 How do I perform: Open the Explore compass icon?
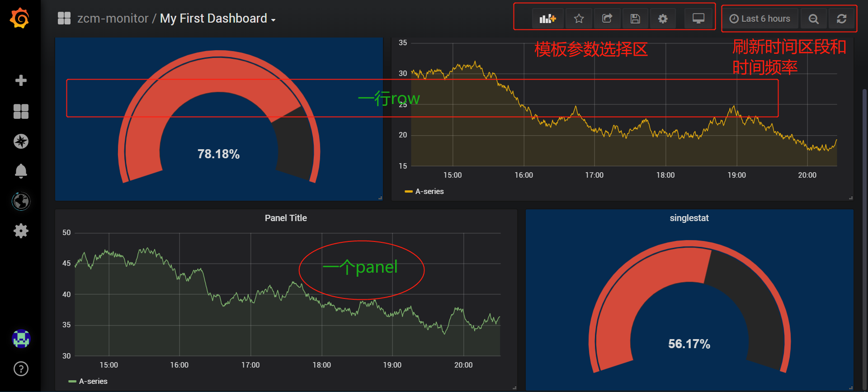(x=21, y=142)
